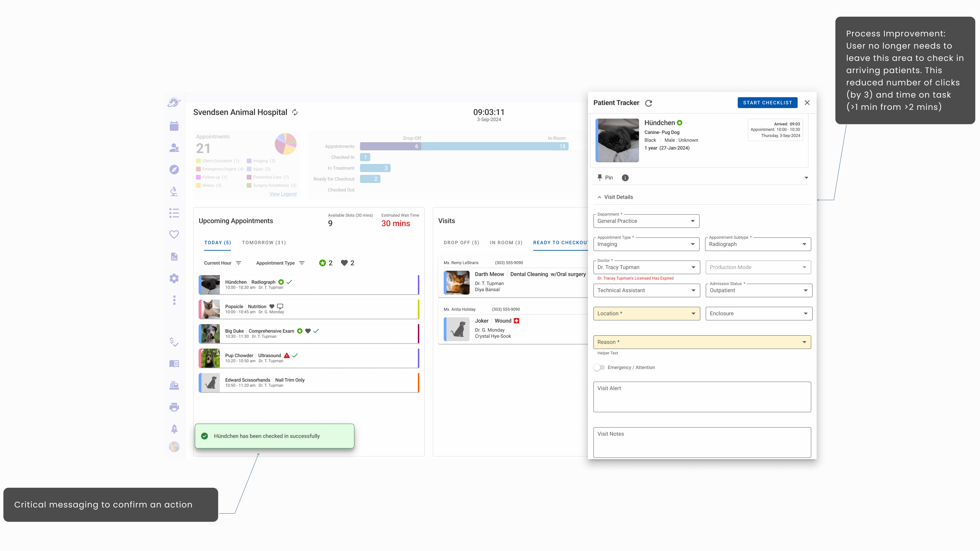Click inside the Visit Notes field
The height and width of the screenshot is (551, 980).
click(702, 443)
